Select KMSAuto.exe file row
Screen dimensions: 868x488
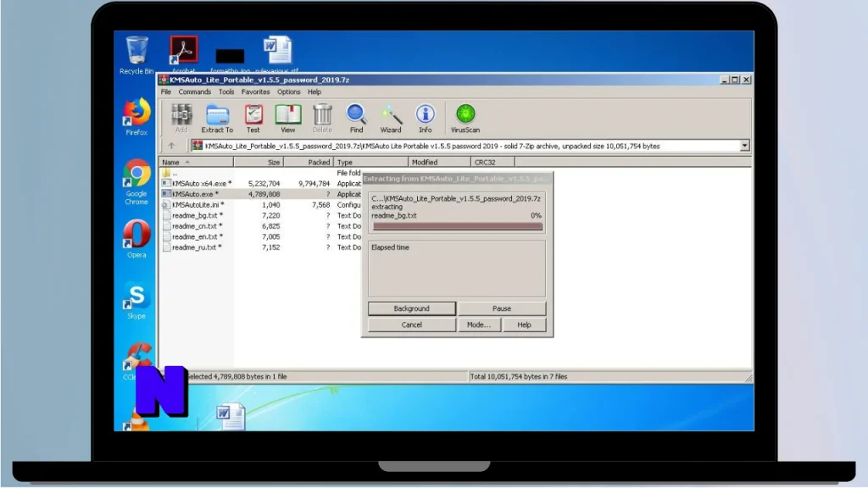click(260, 194)
